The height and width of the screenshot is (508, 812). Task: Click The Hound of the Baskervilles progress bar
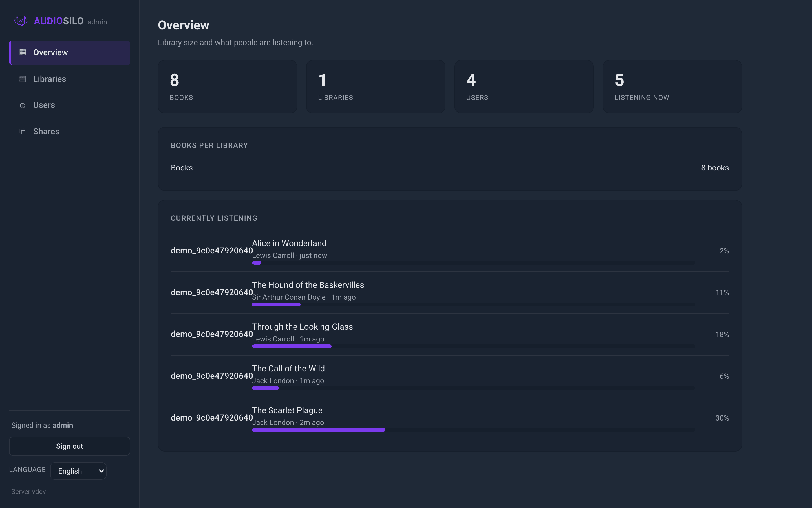pos(473,305)
